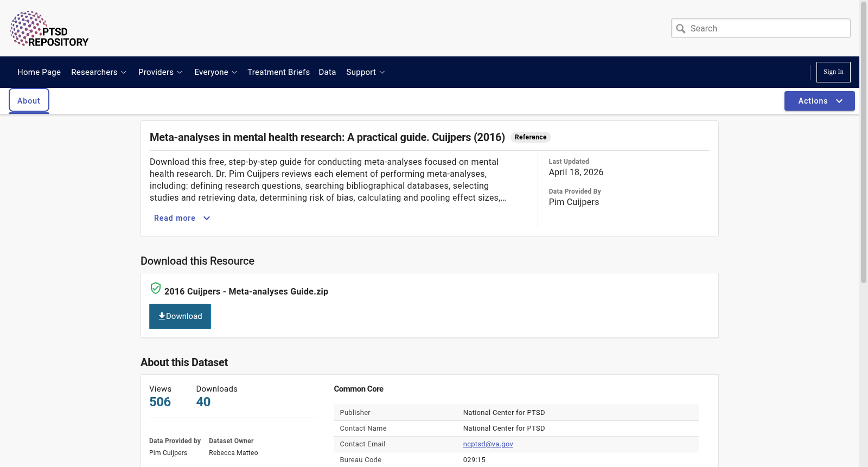
Task: Click Dataset Owner Rebecca Matteo
Action: click(233, 453)
